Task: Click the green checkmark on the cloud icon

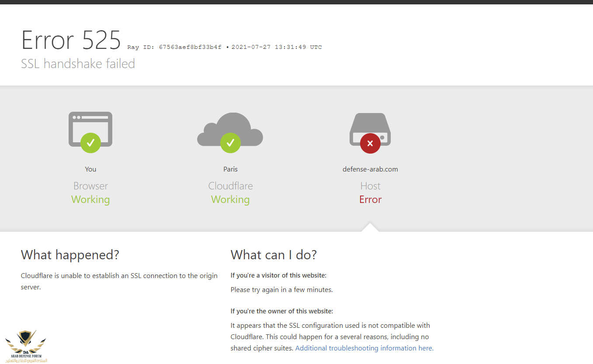Action: tap(230, 143)
